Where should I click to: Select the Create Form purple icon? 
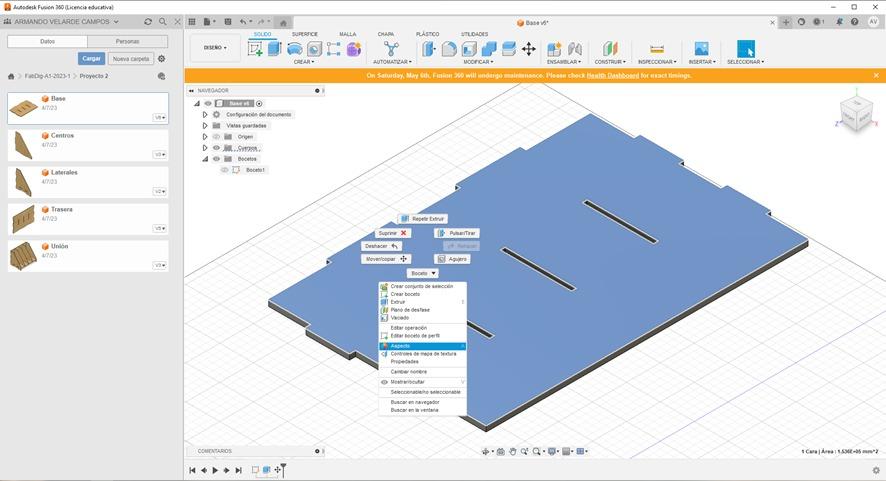[354, 49]
